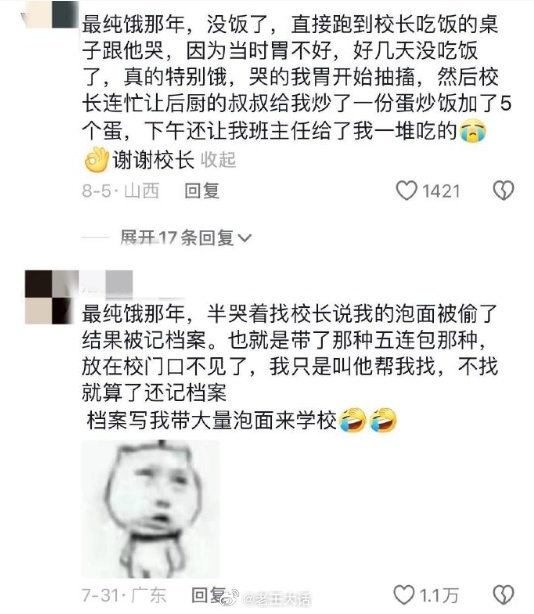Viewport: 534px width, 614px height.
Task: Open the blurry panda meme image
Action: coord(150,508)
